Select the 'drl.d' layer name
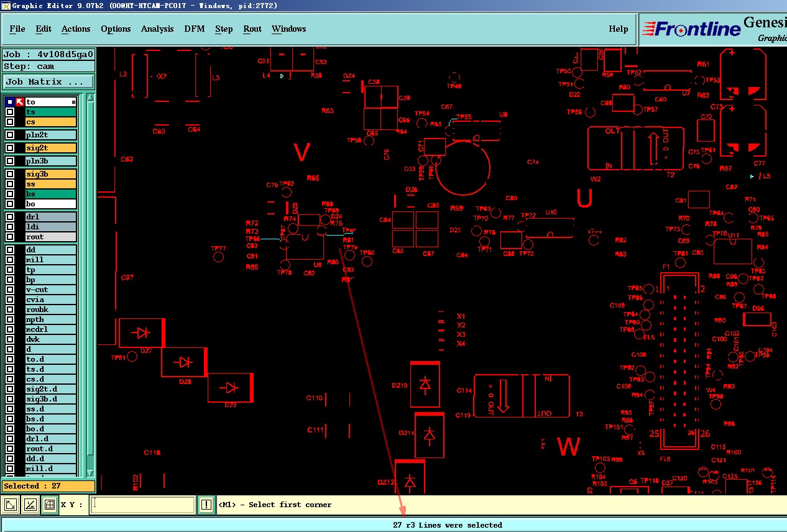The height and width of the screenshot is (532, 787). 50,439
